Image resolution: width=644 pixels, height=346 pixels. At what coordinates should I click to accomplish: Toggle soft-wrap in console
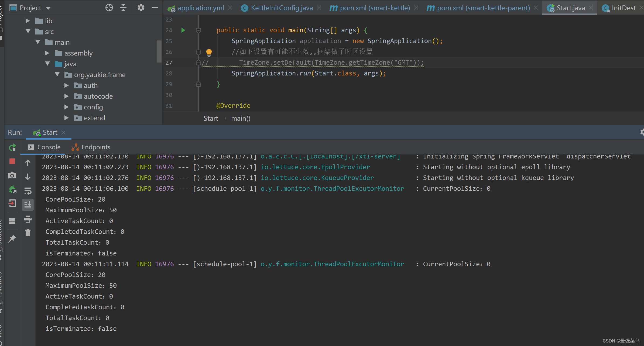click(28, 191)
